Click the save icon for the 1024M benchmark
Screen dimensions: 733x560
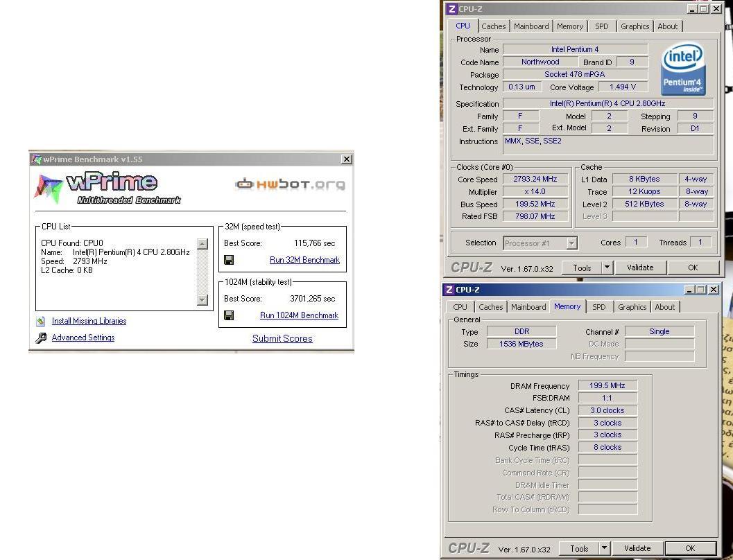tap(229, 315)
